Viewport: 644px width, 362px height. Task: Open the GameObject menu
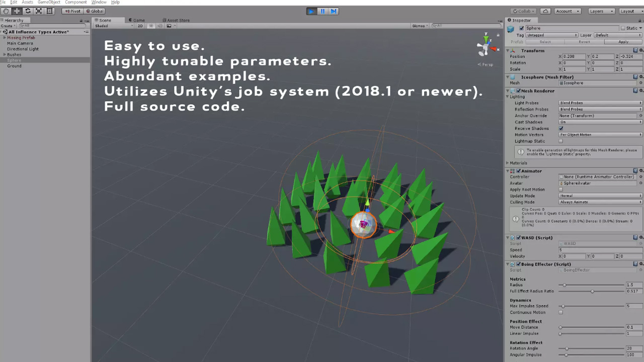[49, 3]
